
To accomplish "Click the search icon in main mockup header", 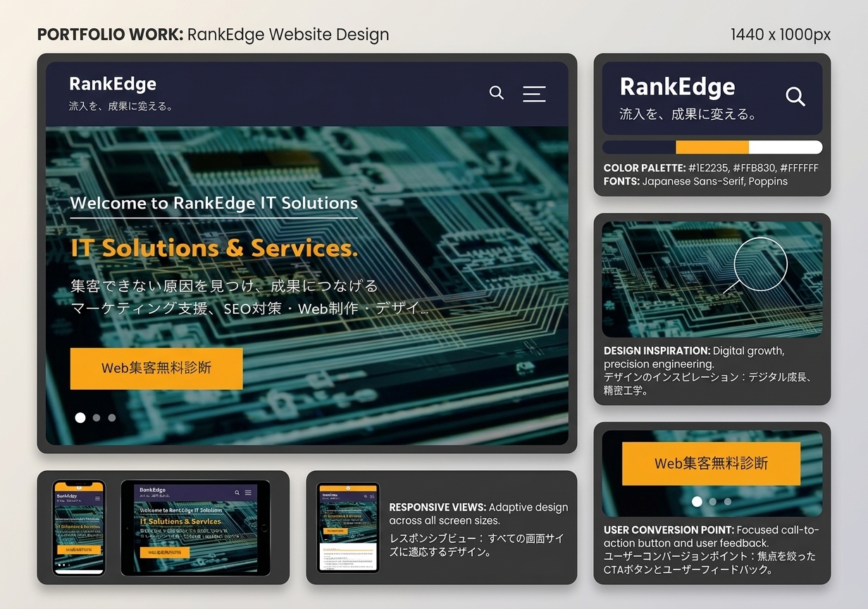I will pyautogui.click(x=497, y=93).
